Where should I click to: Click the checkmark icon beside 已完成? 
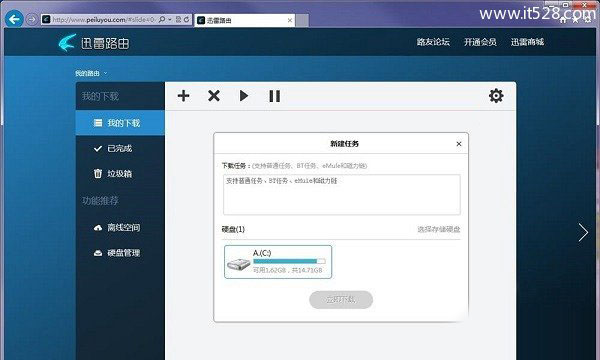tap(98, 148)
